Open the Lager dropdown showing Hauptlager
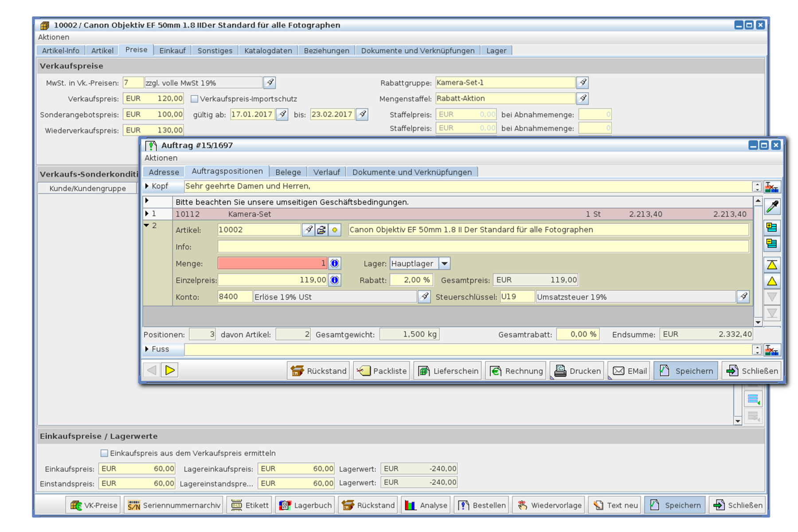Viewport: 798px width, 532px height. point(444,263)
